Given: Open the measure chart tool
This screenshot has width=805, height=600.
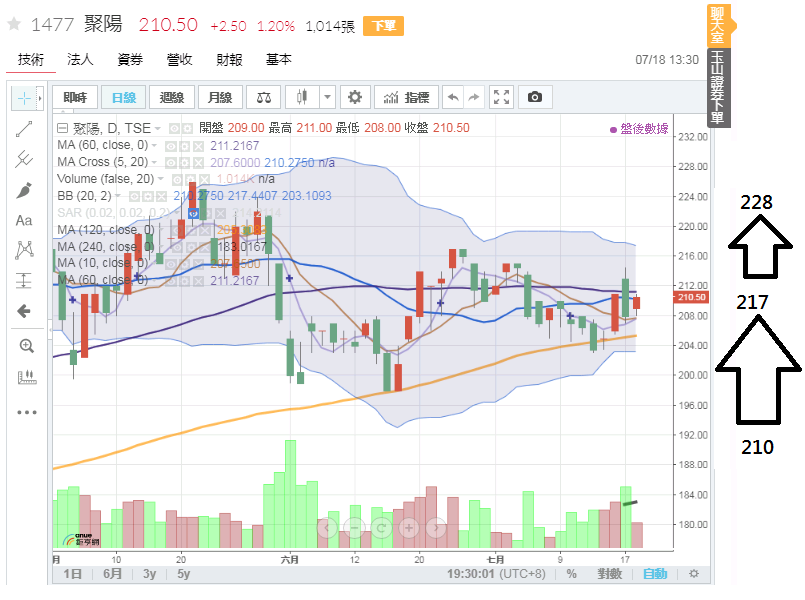Looking at the screenshot, I should [x=27, y=377].
